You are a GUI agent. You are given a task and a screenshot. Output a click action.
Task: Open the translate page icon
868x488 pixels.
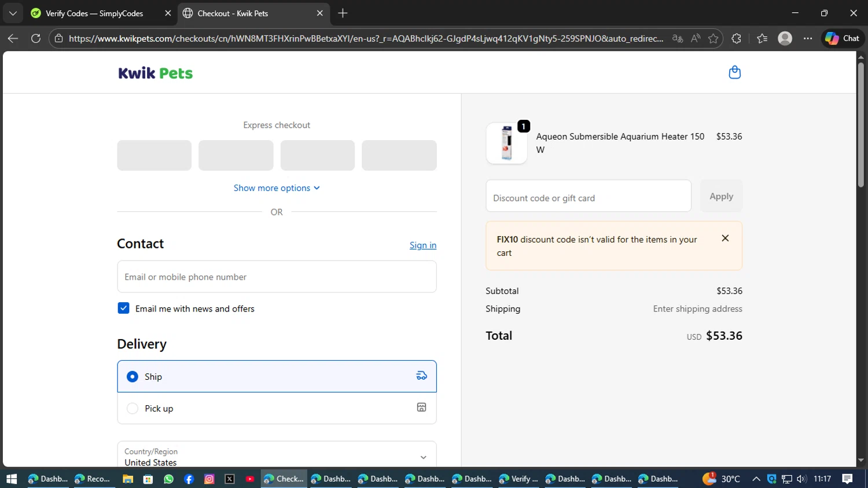678,38
